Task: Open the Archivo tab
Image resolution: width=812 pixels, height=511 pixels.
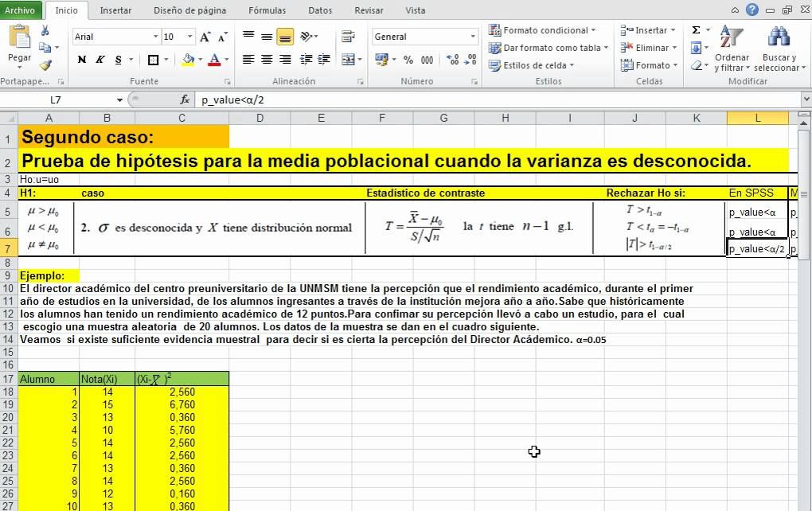Action: click(x=20, y=10)
